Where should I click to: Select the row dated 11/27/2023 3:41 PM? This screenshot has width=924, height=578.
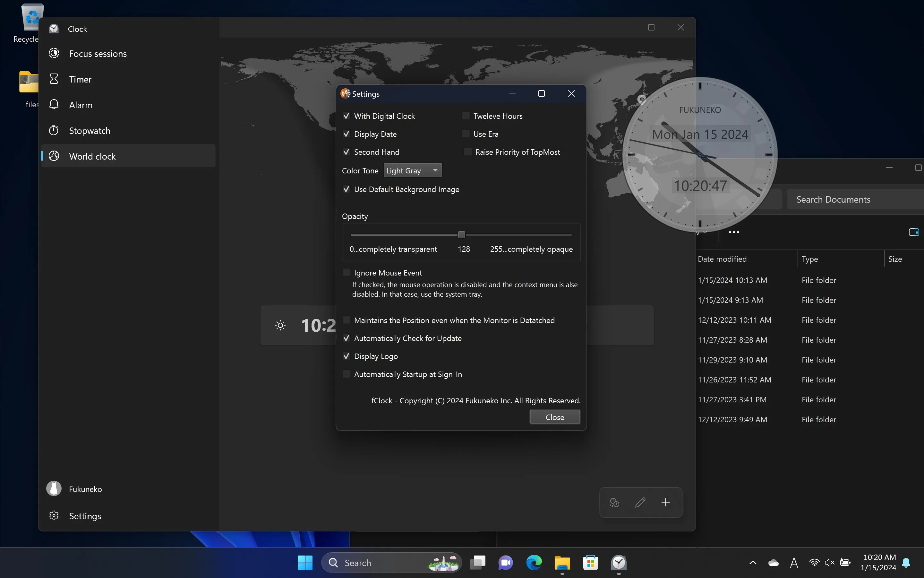[809, 399]
